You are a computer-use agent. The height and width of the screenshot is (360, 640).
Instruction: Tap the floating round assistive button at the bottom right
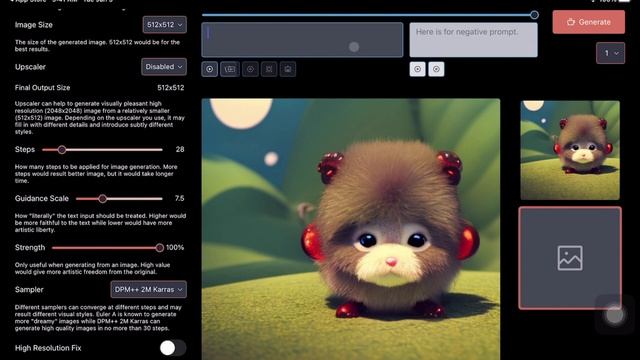coord(615,315)
